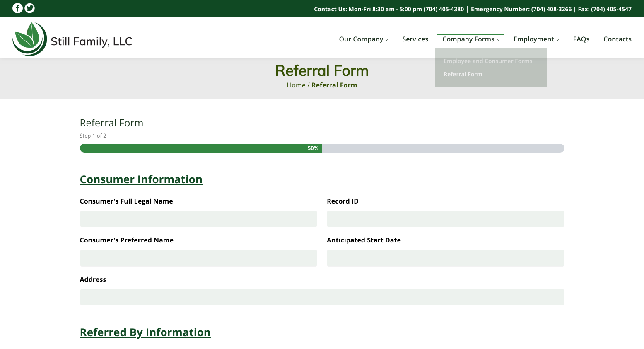Click the fax number (704) 405-4547
The width and height of the screenshot is (644, 349).
(x=611, y=9)
